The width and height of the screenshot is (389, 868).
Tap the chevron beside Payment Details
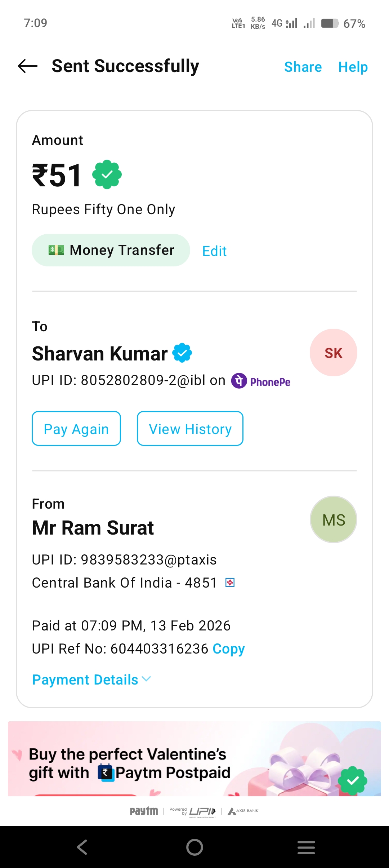pos(146,679)
